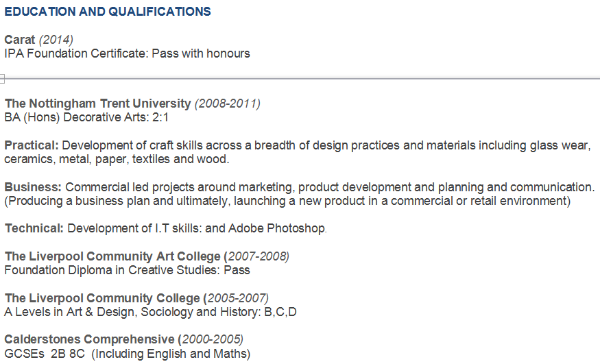The width and height of the screenshot is (600, 364).
Task: Click The Liverpool Community Art College heading
Action: tap(112, 256)
